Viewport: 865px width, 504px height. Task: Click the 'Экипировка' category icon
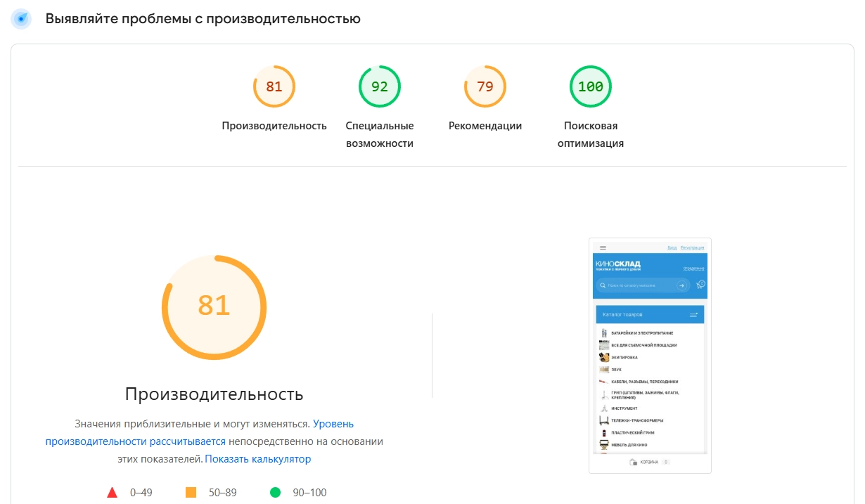coord(603,357)
